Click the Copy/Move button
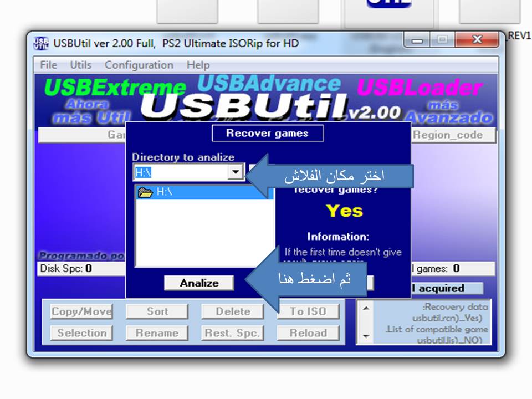 (x=81, y=311)
